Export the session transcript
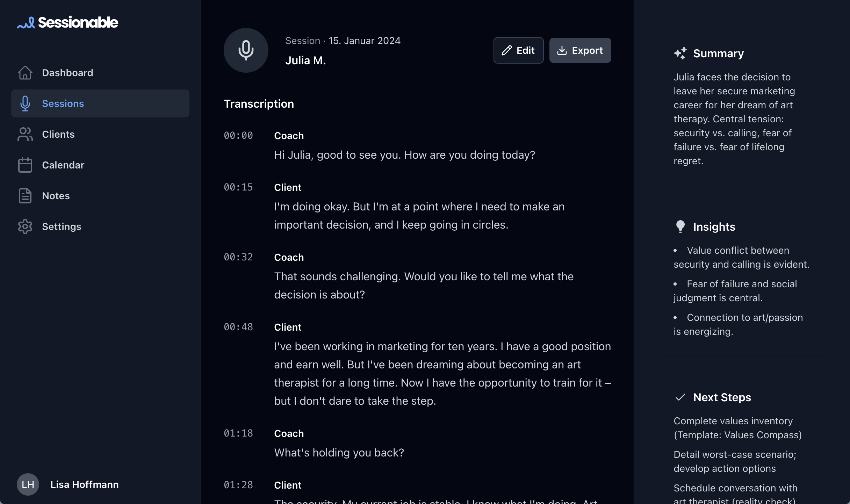 click(x=580, y=50)
